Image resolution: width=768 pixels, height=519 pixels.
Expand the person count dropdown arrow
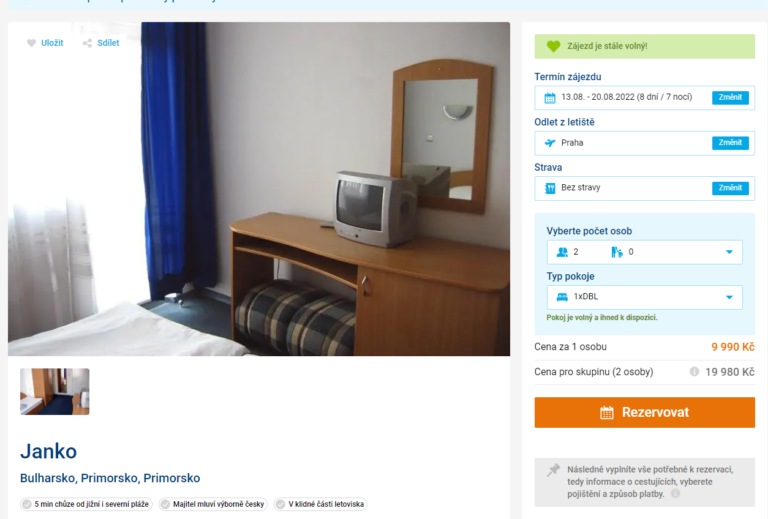729,252
